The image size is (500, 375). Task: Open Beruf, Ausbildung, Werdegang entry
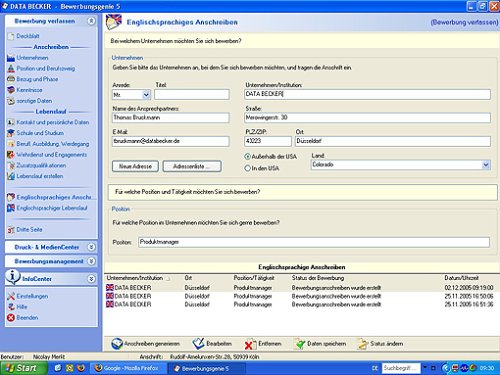[48, 144]
